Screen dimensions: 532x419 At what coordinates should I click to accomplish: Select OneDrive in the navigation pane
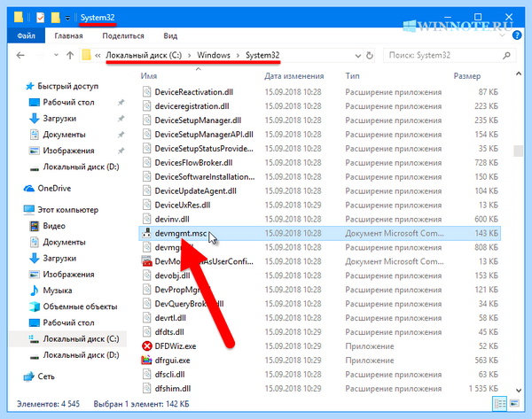click(x=54, y=189)
